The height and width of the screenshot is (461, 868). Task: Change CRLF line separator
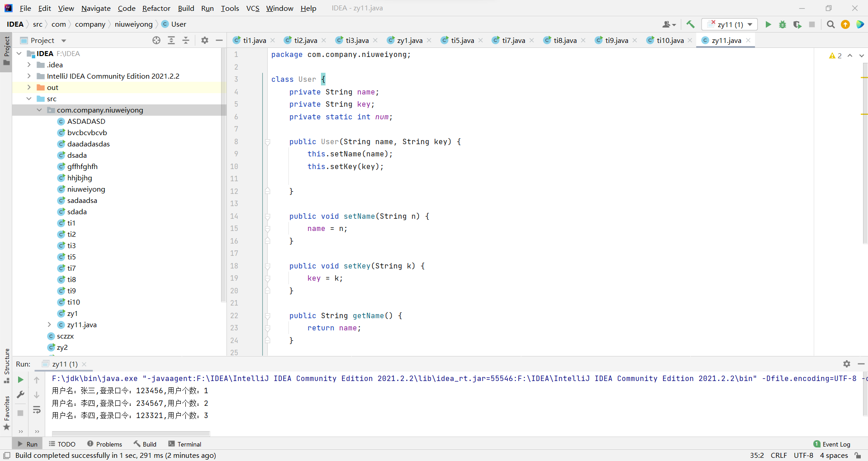click(x=779, y=456)
